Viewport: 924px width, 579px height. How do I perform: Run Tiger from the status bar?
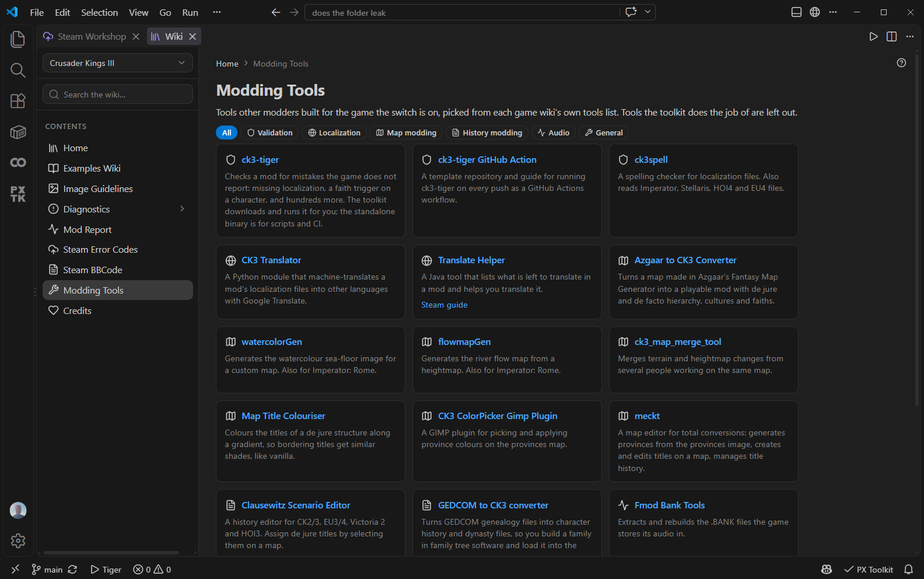click(106, 569)
